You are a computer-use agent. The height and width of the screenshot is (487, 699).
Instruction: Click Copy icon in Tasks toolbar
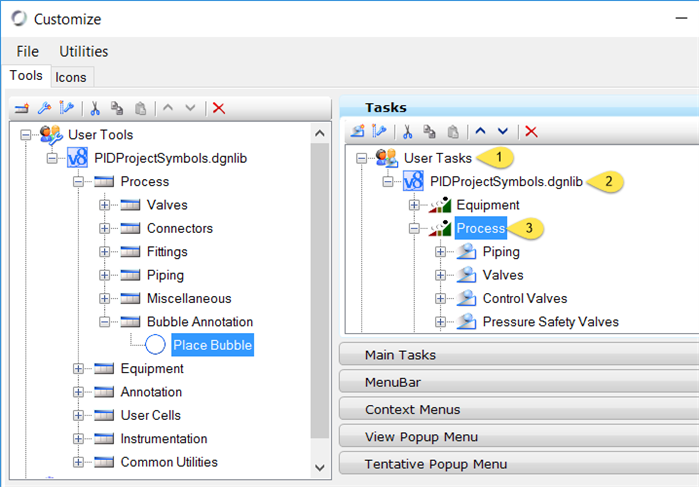(x=429, y=132)
